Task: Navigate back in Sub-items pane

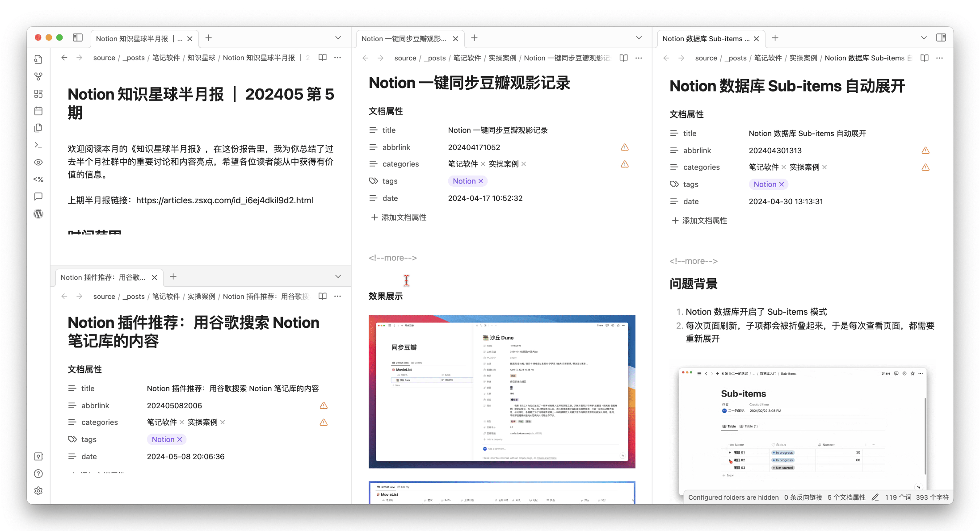Action: pyautogui.click(x=666, y=58)
